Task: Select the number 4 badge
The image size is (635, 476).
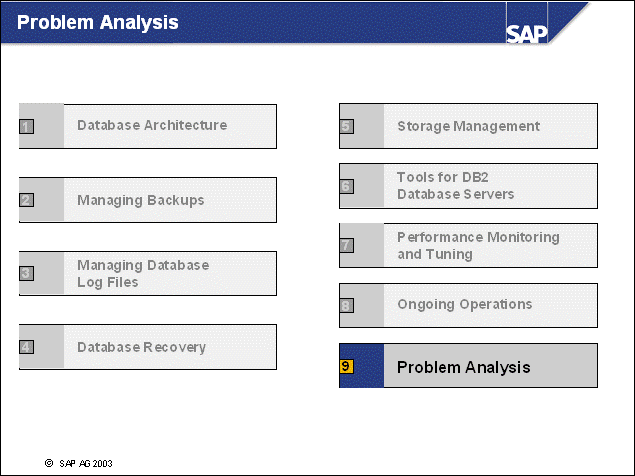Action: pyautogui.click(x=27, y=347)
